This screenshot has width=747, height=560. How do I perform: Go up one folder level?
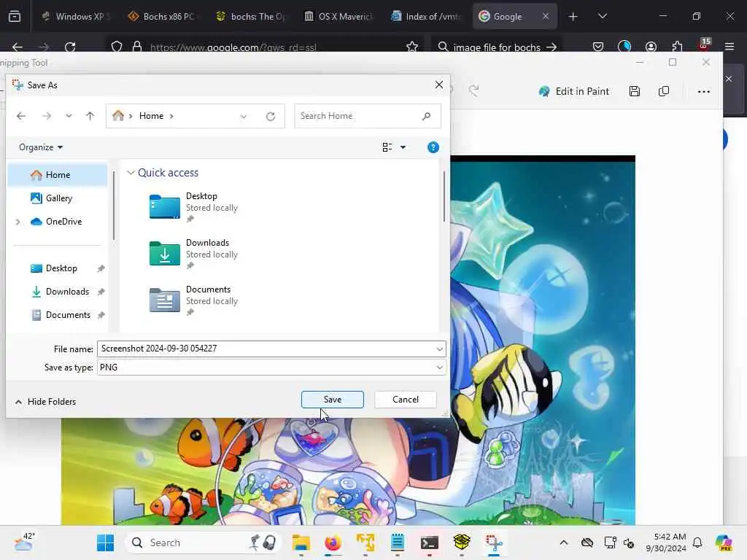point(90,116)
